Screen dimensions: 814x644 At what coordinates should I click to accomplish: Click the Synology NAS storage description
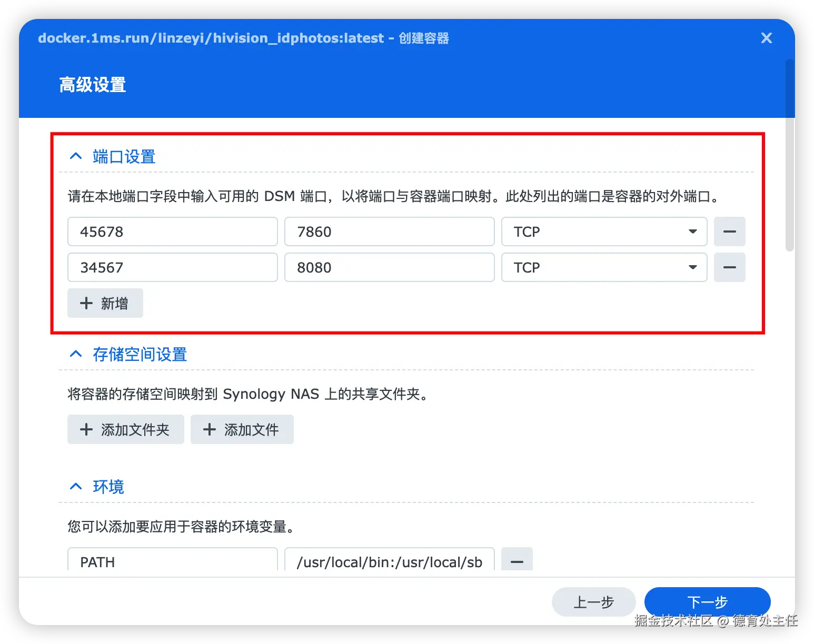coord(247,394)
